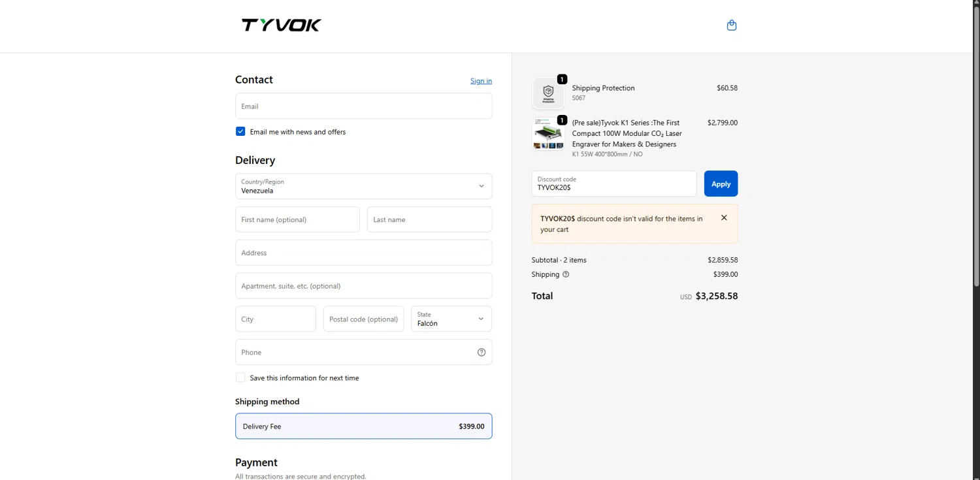980x480 pixels.
Task: Focus the First name field
Action: [297, 219]
